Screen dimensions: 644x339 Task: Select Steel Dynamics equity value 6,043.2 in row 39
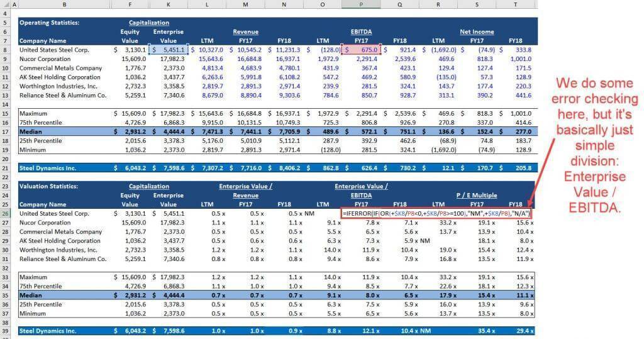(130, 331)
